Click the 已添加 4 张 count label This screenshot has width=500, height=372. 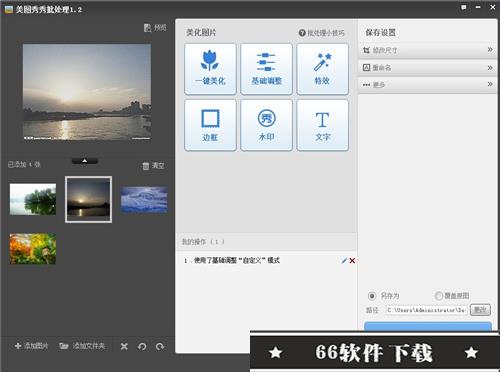[x=24, y=164]
